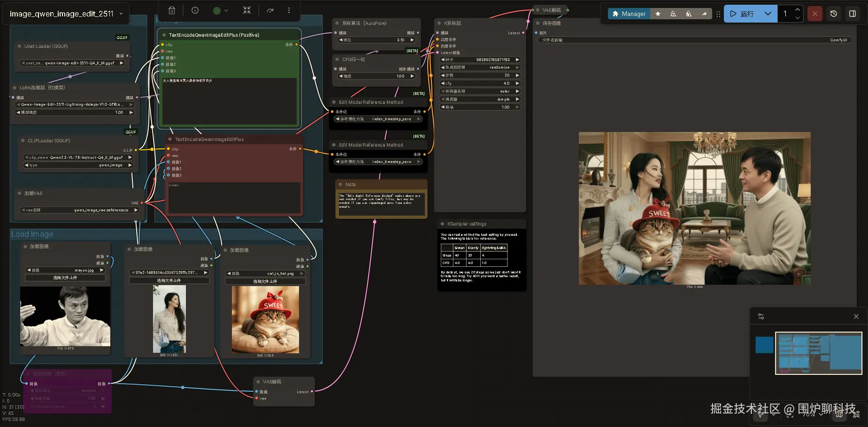Open the 生成后控制 randomize dropdown
The height and width of the screenshot is (427, 868).
[480, 67]
